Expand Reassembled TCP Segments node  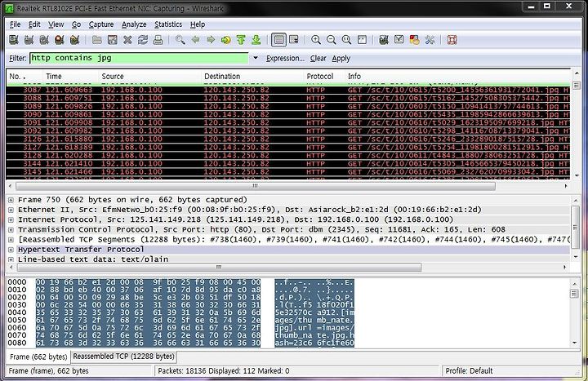pyautogui.click(x=11, y=240)
